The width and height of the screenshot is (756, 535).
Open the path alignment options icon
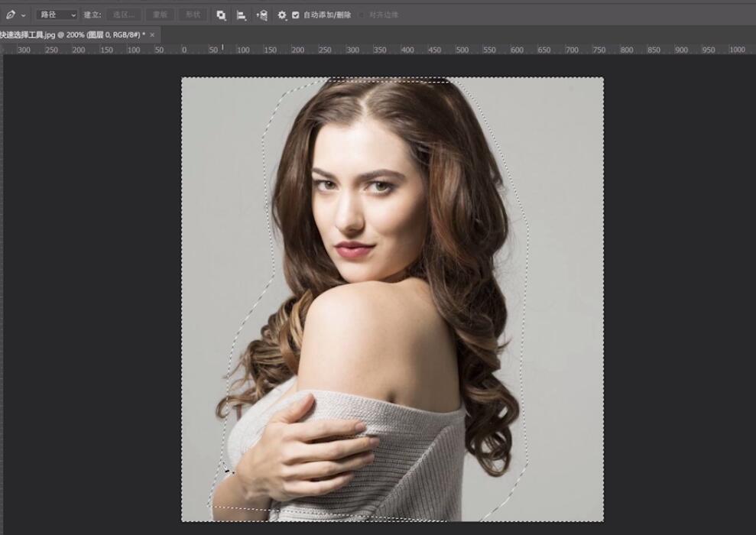click(242, 15)
